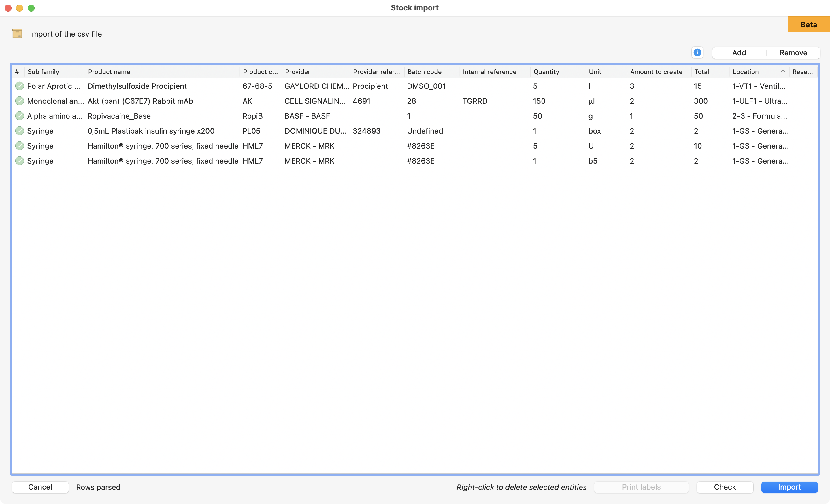
Task: Click the Polar Aprotic ... sub family cell
Action: coord(54,86)
